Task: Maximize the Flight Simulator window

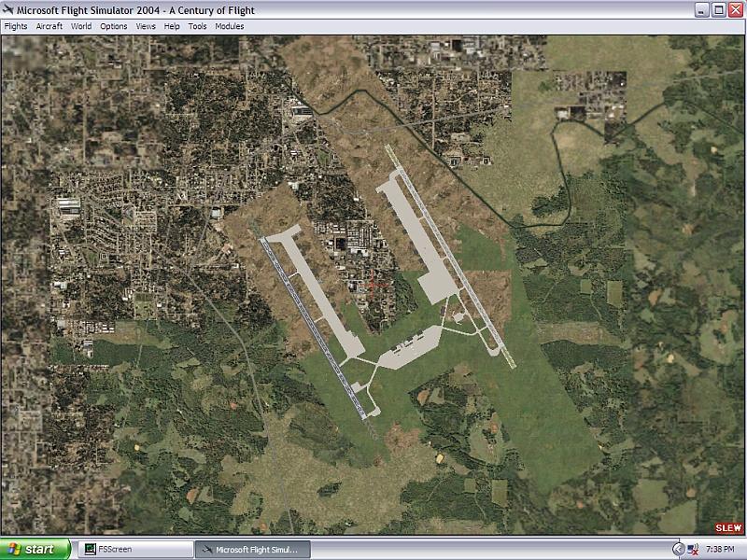Action: (x=719, y=10)
